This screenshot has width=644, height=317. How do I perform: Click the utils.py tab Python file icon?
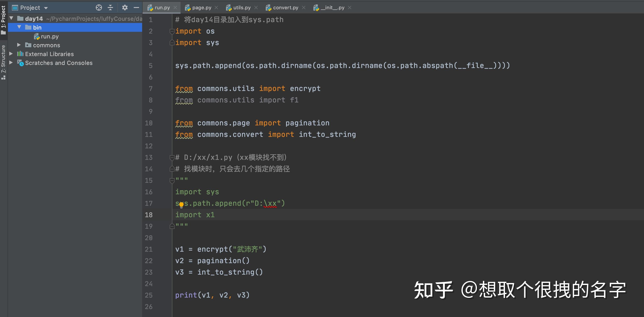coord(228,8)
